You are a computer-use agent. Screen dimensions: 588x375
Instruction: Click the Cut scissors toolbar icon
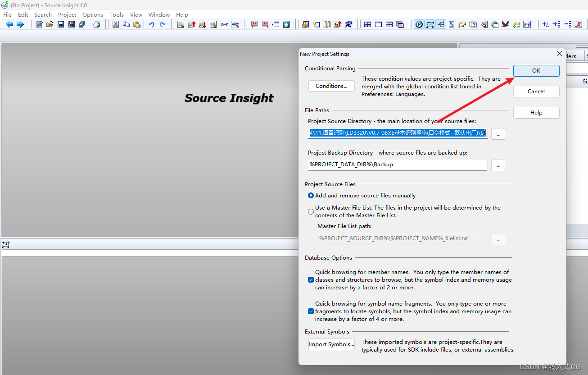(115, 24)
